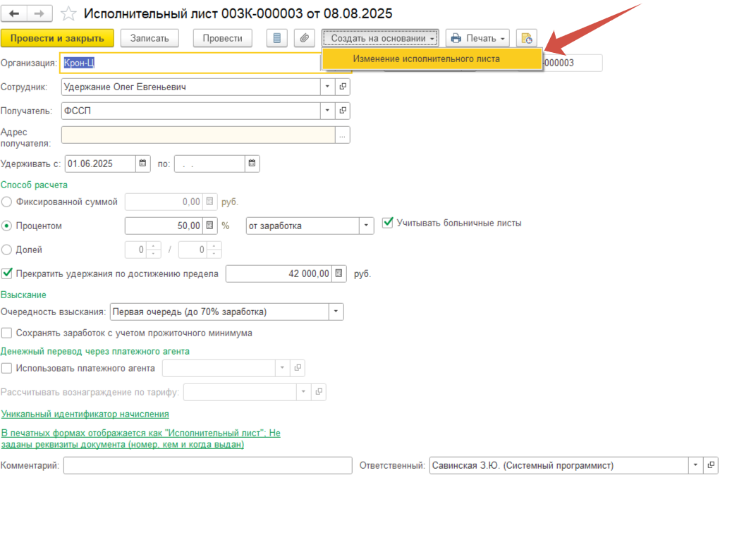Select Изменение исполнительного листа menu item
Viewport: 756px width, 535px height.
pyautogui.click(x=426, y=59)
